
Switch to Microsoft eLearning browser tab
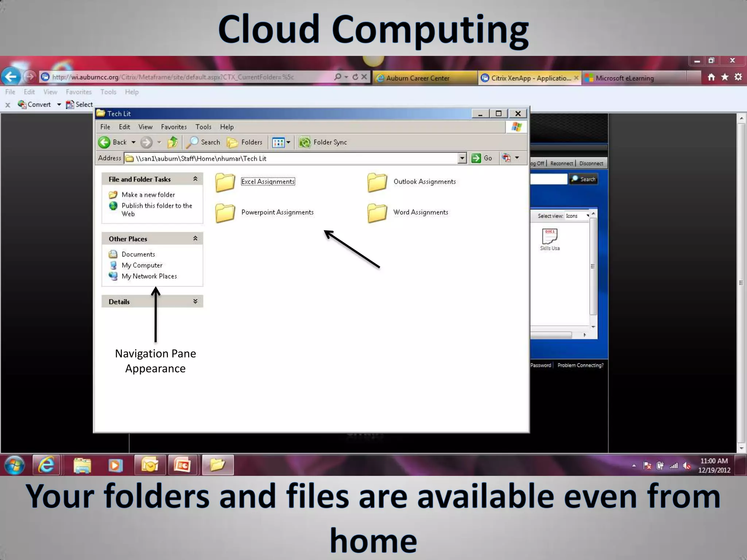click(624, 78)
